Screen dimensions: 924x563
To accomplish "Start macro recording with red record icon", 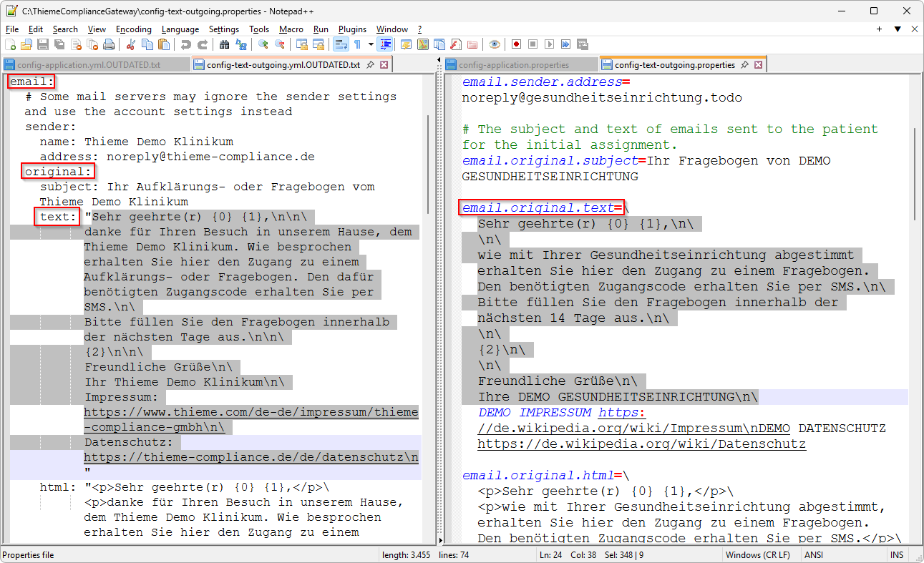I will (516, 44).
